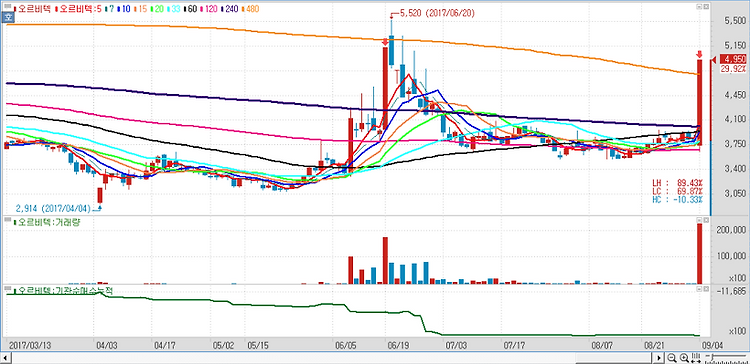Select the 33-day moving average legend

(x=174, y=9)
